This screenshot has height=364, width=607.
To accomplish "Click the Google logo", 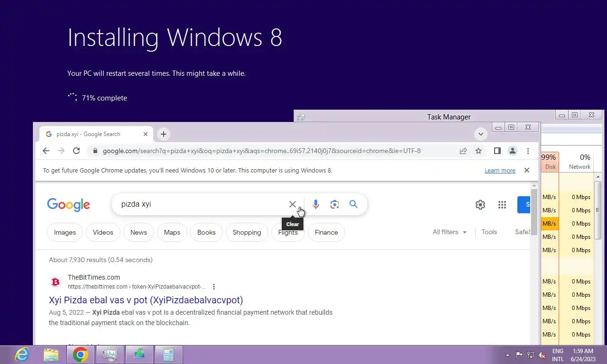I will coord(69,205).
